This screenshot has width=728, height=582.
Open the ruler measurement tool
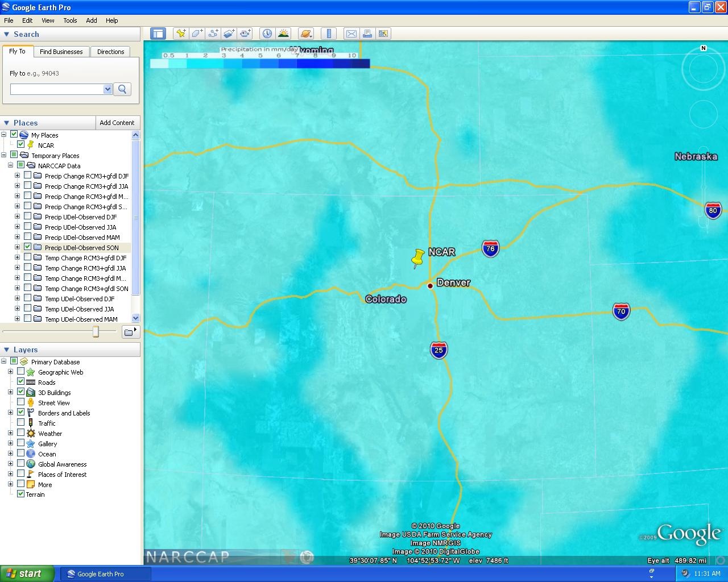(329, 34)
